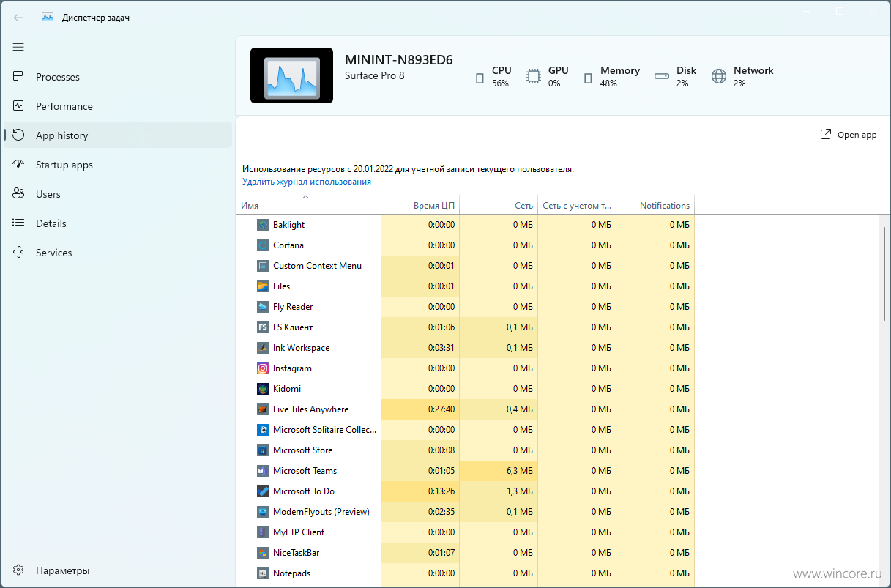Screen dimensions: 891x588
Task: Click the Instagram app icon
Action: click(x=263, y=368)
